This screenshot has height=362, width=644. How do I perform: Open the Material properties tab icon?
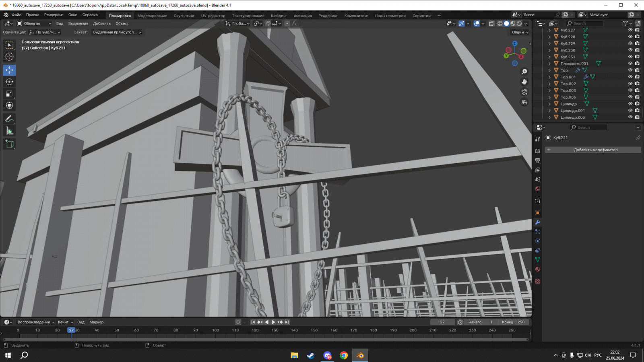pos(538,269)
